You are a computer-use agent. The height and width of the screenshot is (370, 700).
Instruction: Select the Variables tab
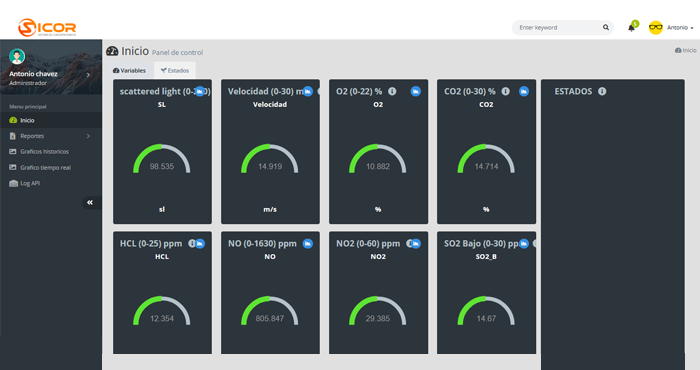129,71
